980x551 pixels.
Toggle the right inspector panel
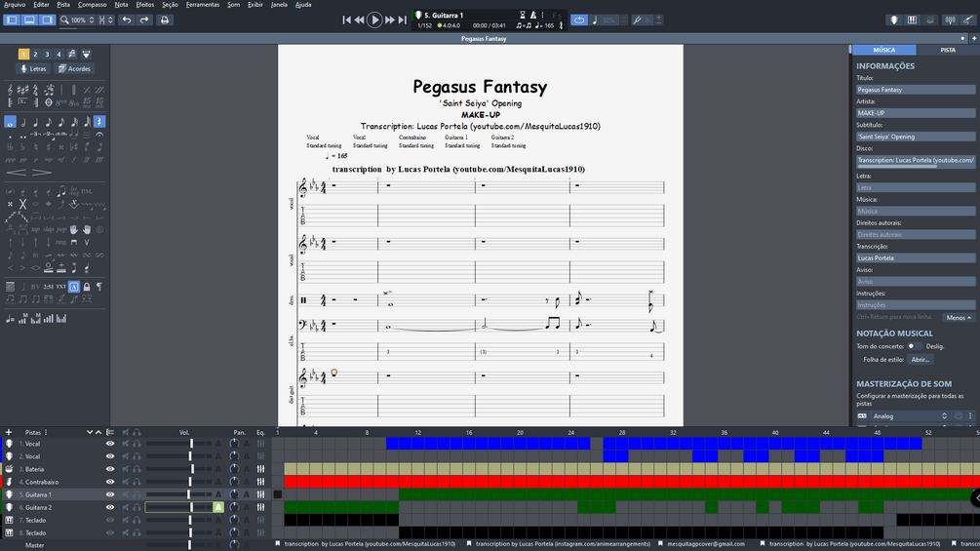[47, 20]
